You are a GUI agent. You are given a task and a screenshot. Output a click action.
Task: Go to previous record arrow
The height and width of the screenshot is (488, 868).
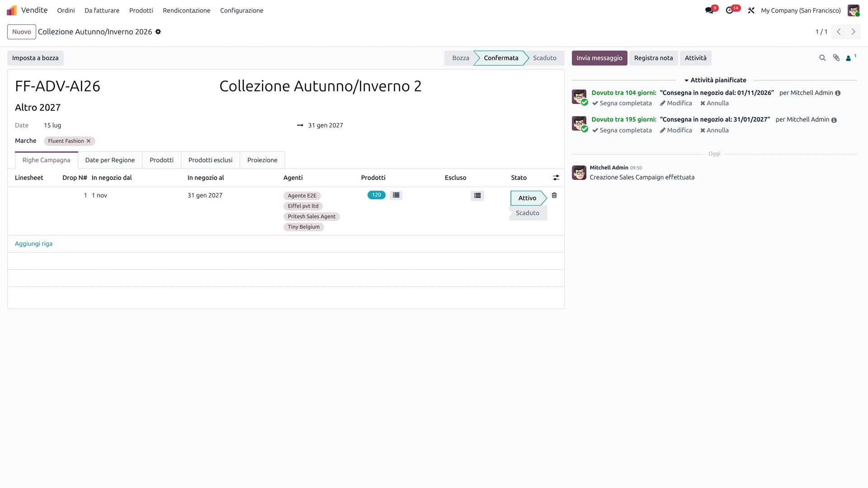(839, 32)
